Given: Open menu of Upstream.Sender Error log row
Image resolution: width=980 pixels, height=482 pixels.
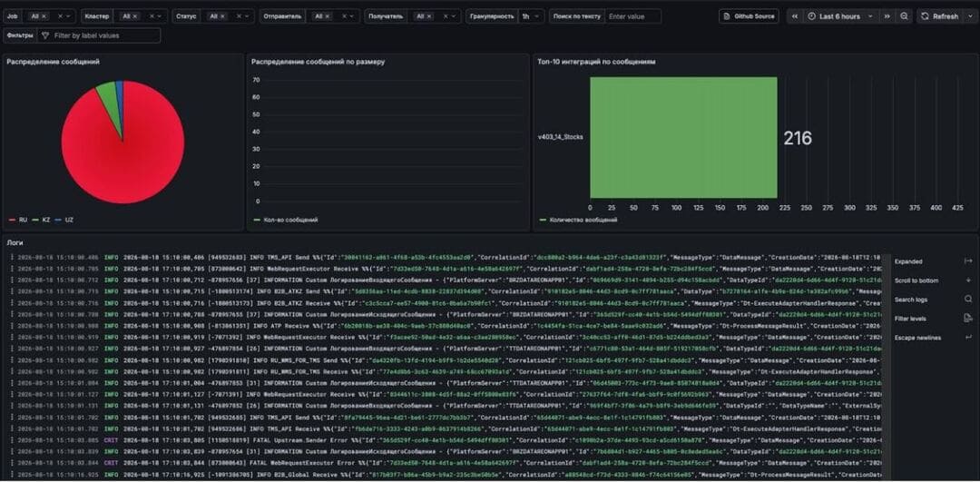Looking at the screenshot, I should pyautogui.click(x=12, y=440).
